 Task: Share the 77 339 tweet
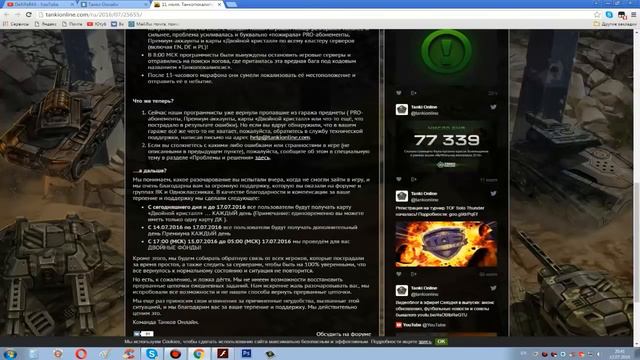413,179
